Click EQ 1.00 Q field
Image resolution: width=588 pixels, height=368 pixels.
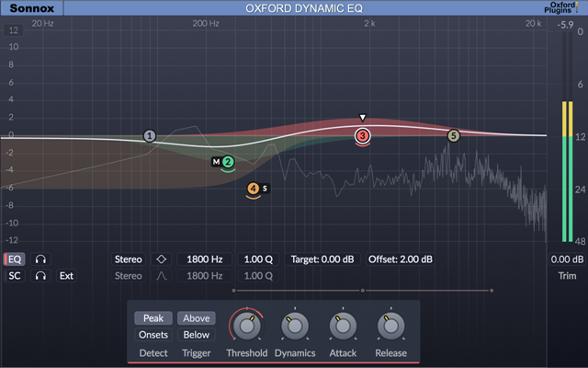(258, 259)
